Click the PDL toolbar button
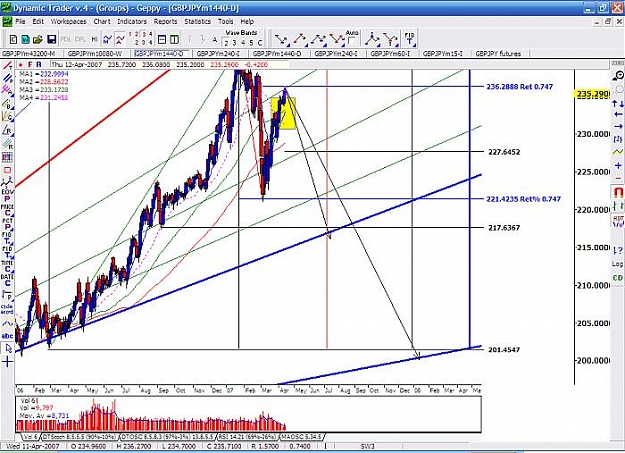 click(65, 39)
